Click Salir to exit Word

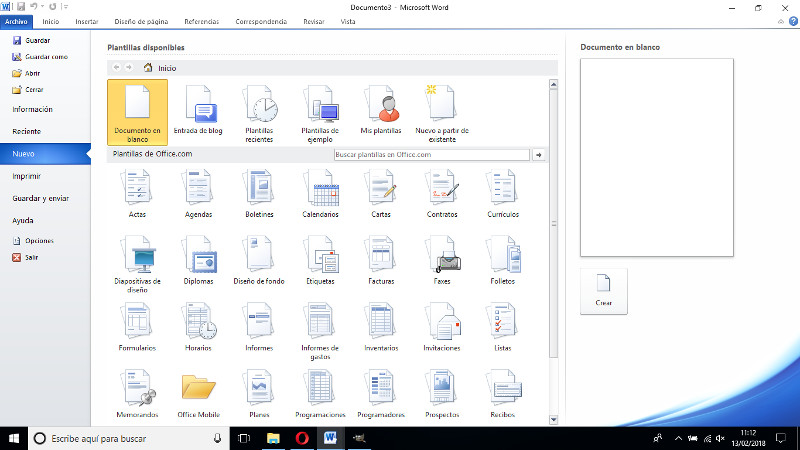click(x=25, y=257)
